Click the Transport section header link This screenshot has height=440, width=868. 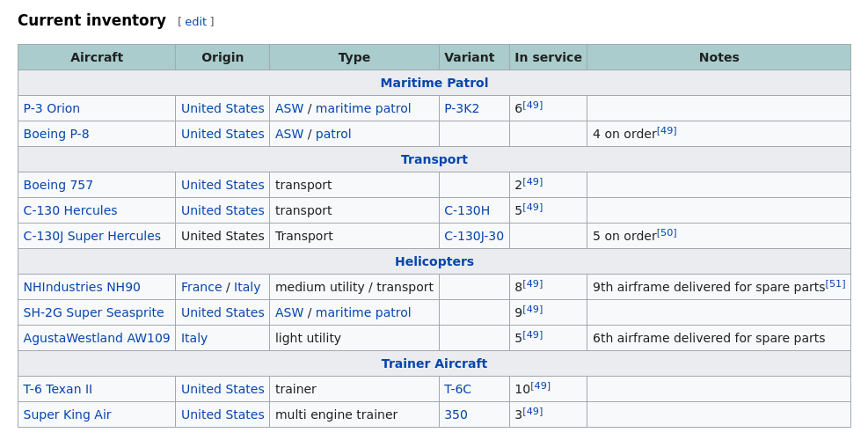click(434, 160)
